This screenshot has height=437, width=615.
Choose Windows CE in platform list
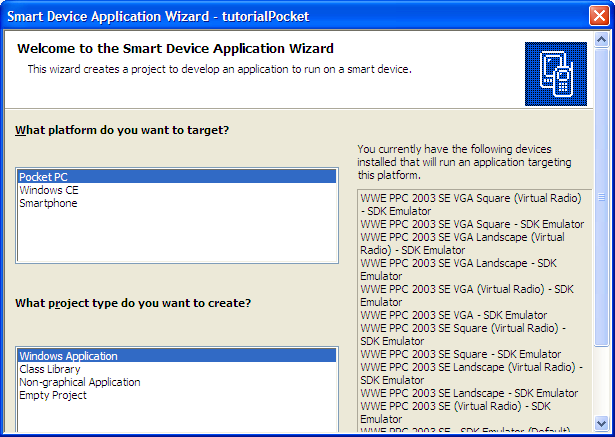pyautogui.click(x=48, y=190)
